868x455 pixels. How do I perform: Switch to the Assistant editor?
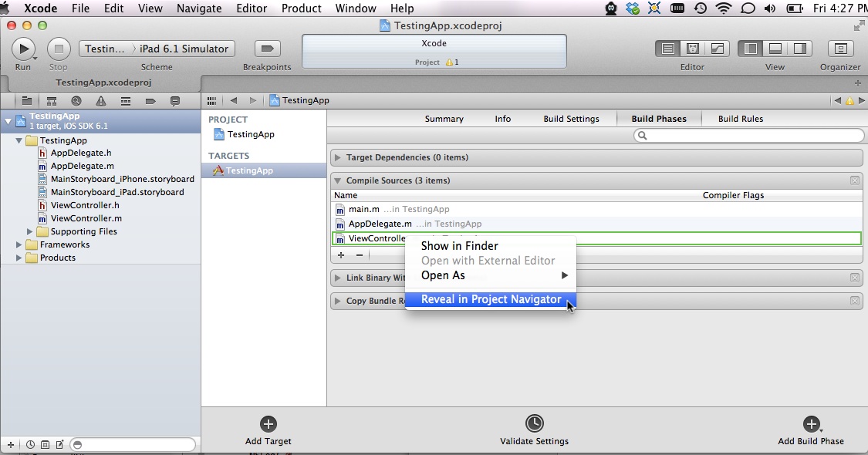pos(694,47)
